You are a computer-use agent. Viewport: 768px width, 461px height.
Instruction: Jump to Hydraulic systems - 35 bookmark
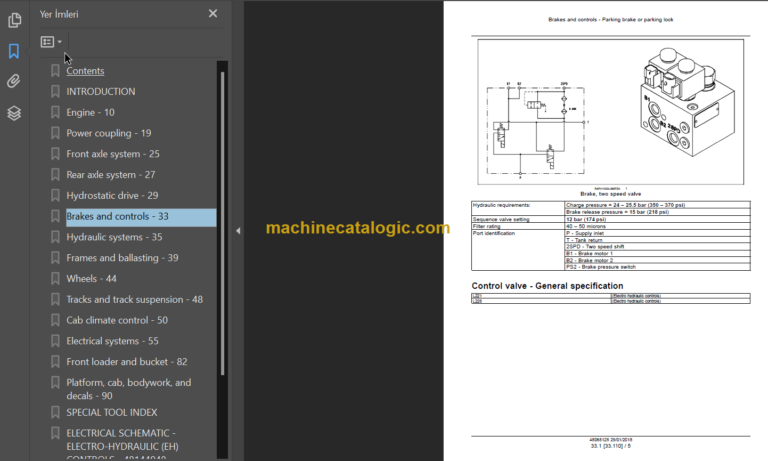[114, 237]
